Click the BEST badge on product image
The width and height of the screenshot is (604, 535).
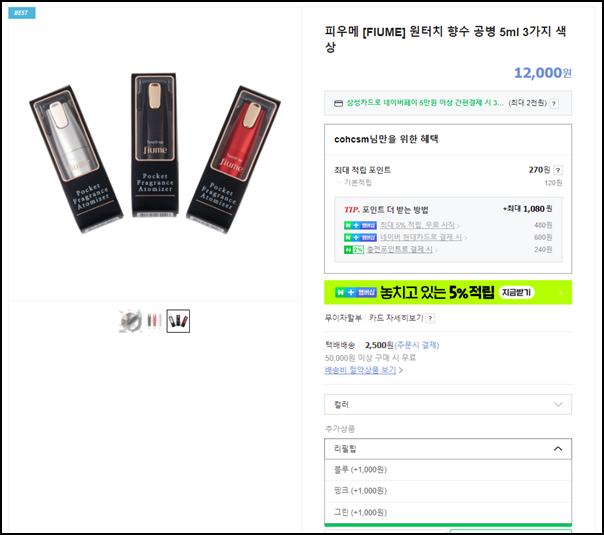[22, 13]
